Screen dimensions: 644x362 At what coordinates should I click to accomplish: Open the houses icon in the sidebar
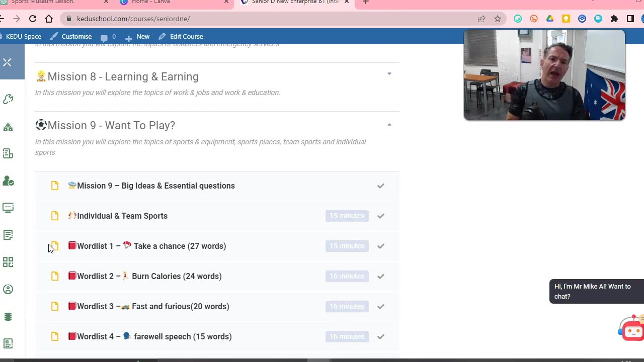pos(8,127)
